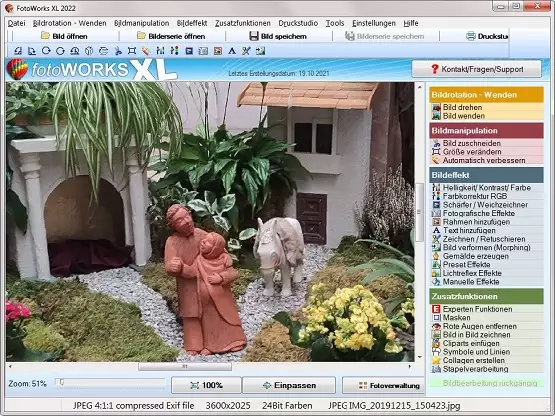Screen dimensions: 555x416
Task: Set the zoom with the 100% button
Action: [206, 385]
